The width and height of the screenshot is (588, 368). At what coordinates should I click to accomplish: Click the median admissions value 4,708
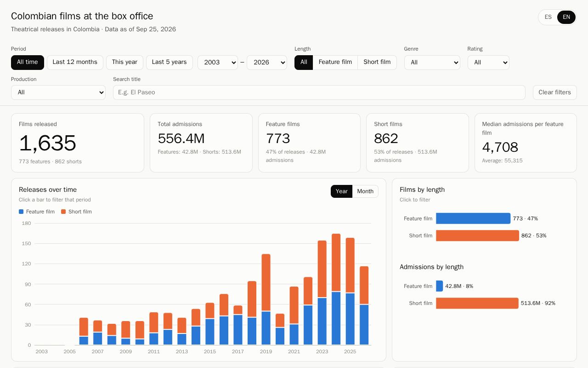500,147
